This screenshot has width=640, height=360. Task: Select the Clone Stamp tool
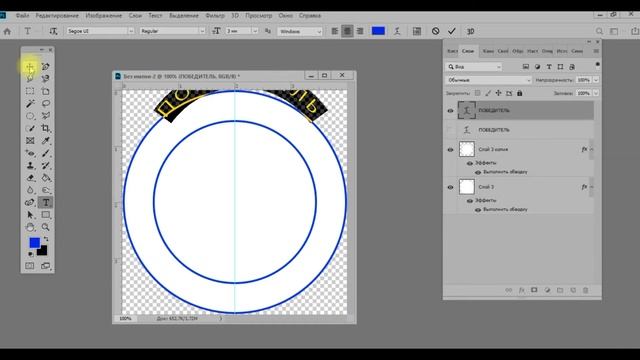30,165
